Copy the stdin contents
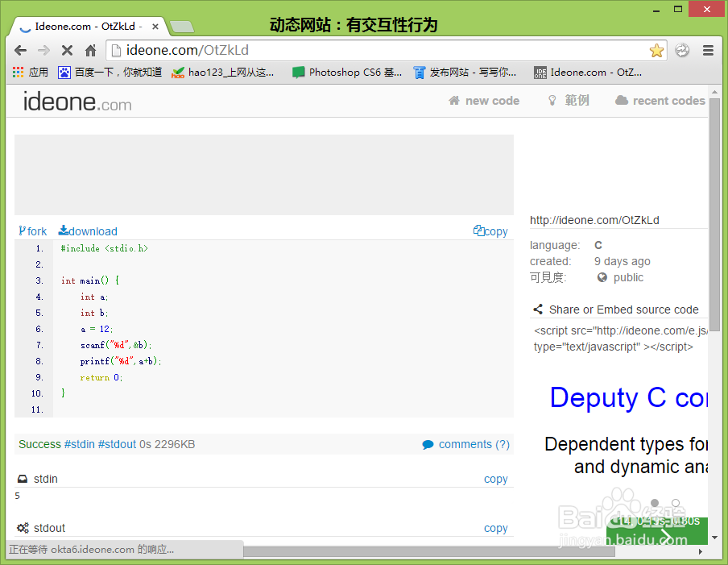 tap(495, 479)
